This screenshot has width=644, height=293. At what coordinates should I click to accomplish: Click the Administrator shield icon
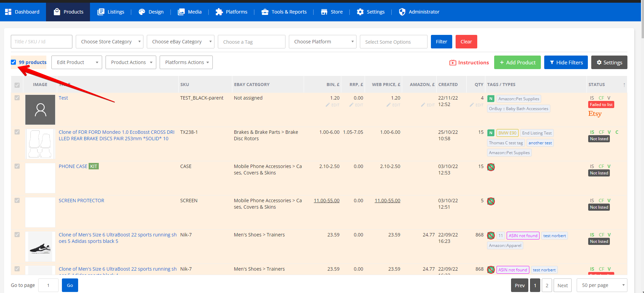[402, 12]
